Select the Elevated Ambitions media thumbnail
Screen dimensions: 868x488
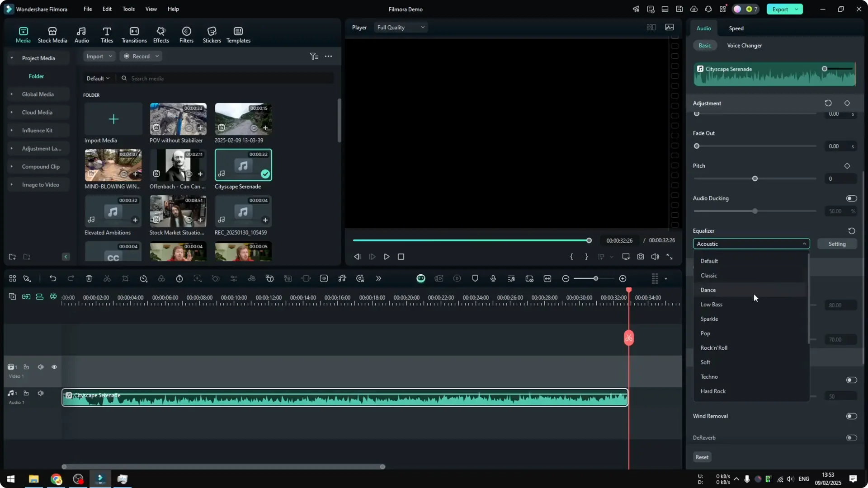[x=113, y=211]
